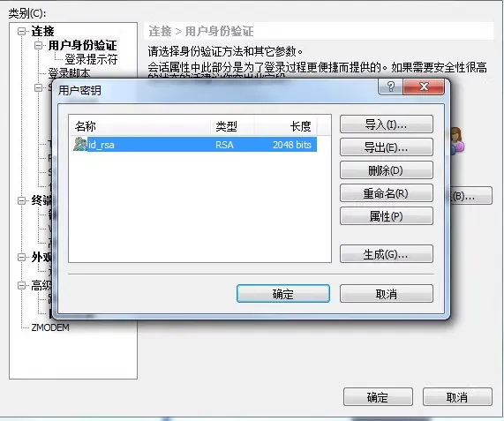504x421 pixels.
Task: Select ZMODEM in the category tree
Action: click(x=50, y=327)
